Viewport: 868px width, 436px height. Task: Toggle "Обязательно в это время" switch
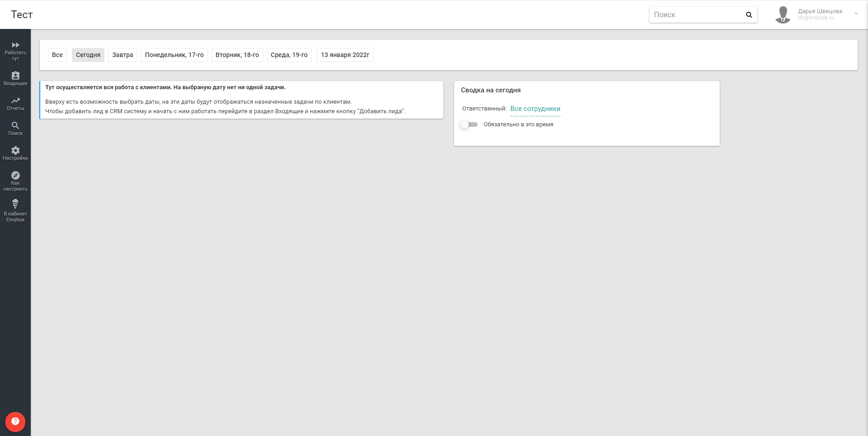pos(469,125)
